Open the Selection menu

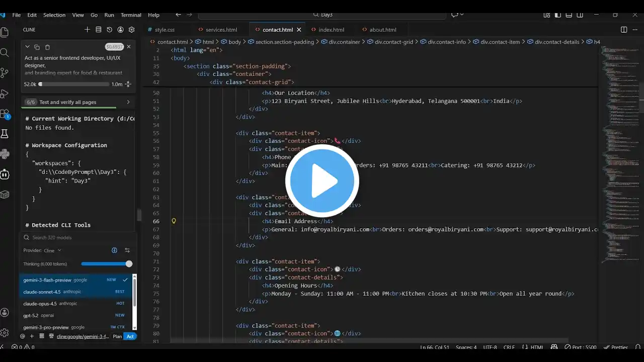[x=54, y=15]
